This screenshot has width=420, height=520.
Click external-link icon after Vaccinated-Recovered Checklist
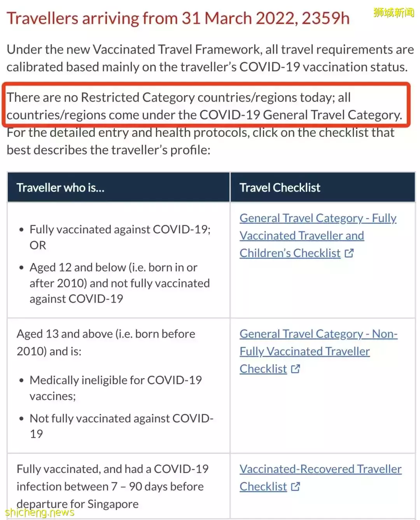click(x=296, y=487)
